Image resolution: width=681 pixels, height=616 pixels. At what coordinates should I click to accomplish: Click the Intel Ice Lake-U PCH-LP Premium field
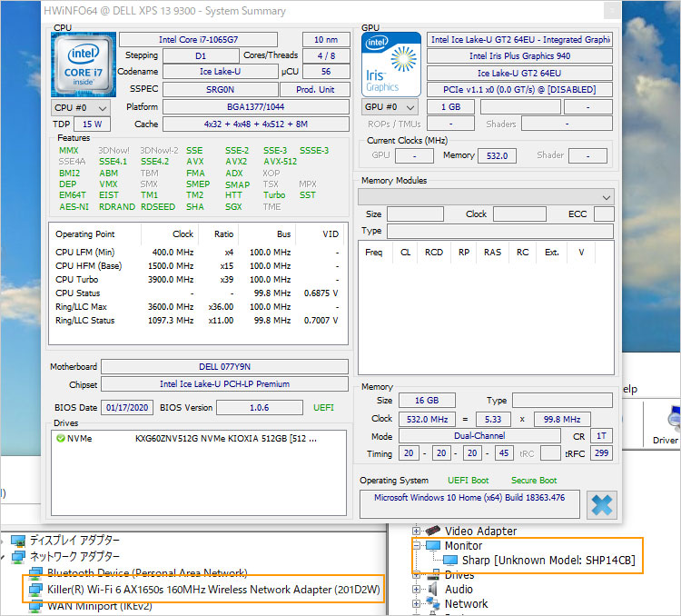(224, 383)
